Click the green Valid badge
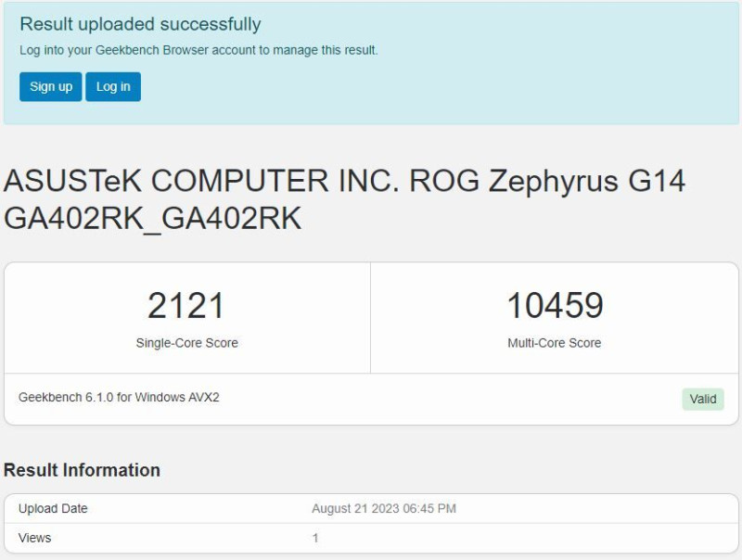The image size is (742, 560). (703, 399)
